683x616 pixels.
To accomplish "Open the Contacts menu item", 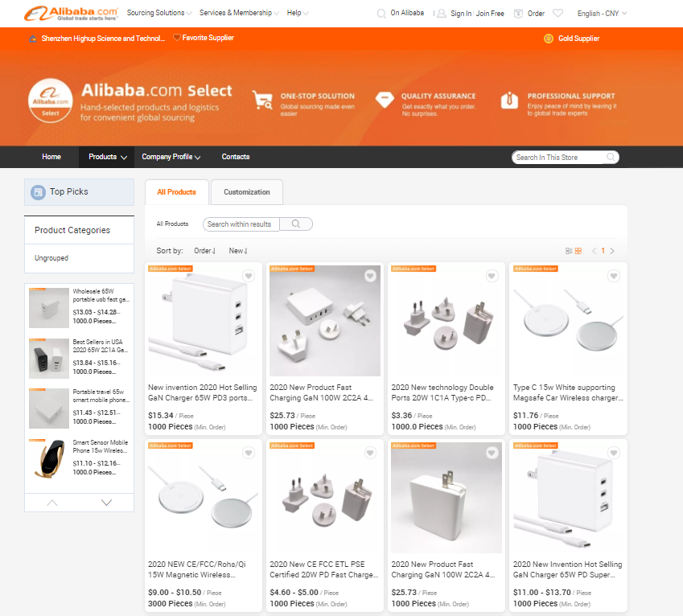I will coord(236,157).
